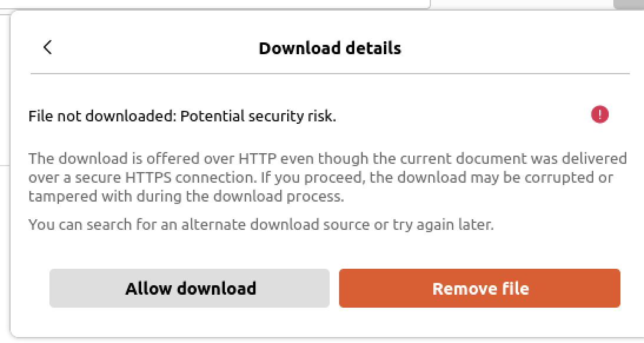Click the gray Allow download button

(x=190, y=288)
